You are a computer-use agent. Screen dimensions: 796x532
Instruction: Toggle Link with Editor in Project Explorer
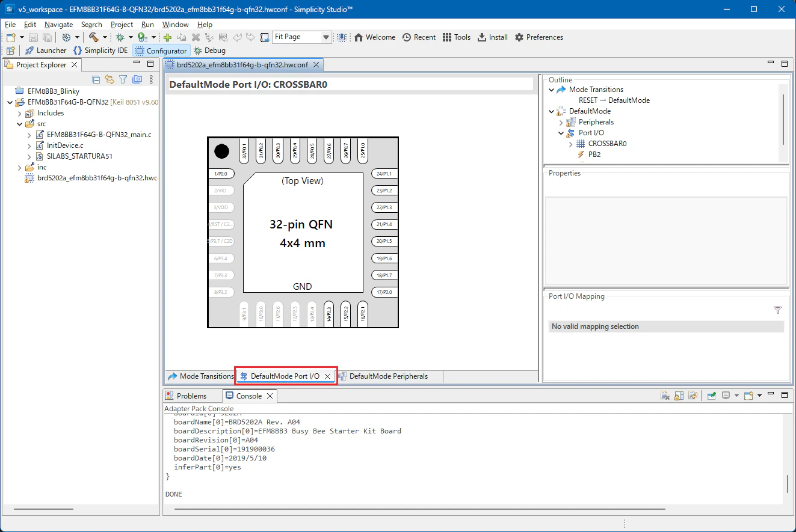(110, 79)
